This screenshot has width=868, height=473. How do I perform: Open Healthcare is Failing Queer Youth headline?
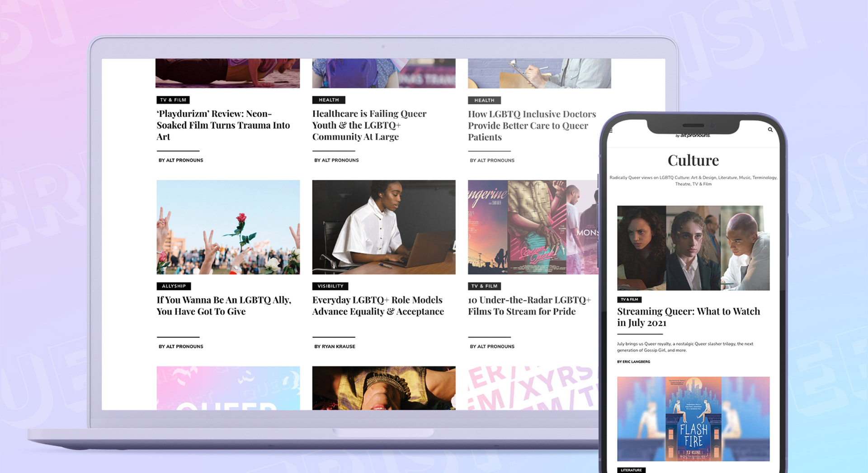tap(369, 125)
